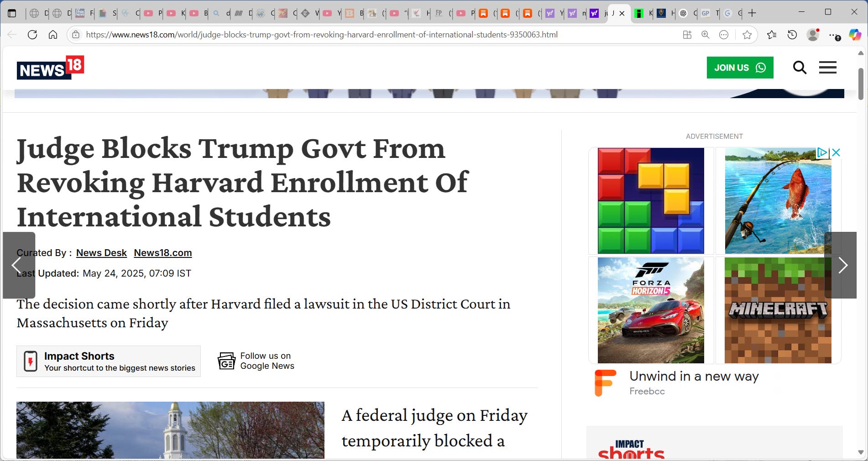The height and width of the screenshot is (461, 868).
Task: Close the active News18 tab
Action: (x=622, y=14)
